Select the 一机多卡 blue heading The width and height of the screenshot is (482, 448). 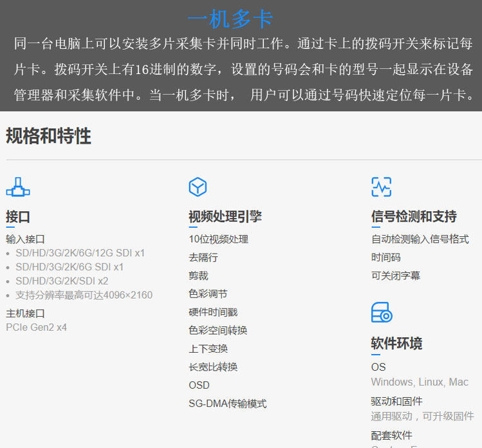pyautogui.click(x=230, y=19)
